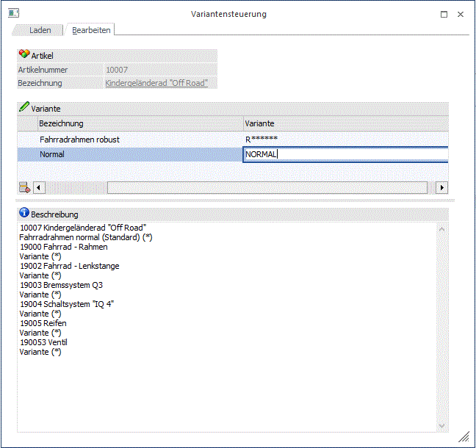Maximize the Variantensteuerung window
Screen dimensions: 476x448
(443, 14)
